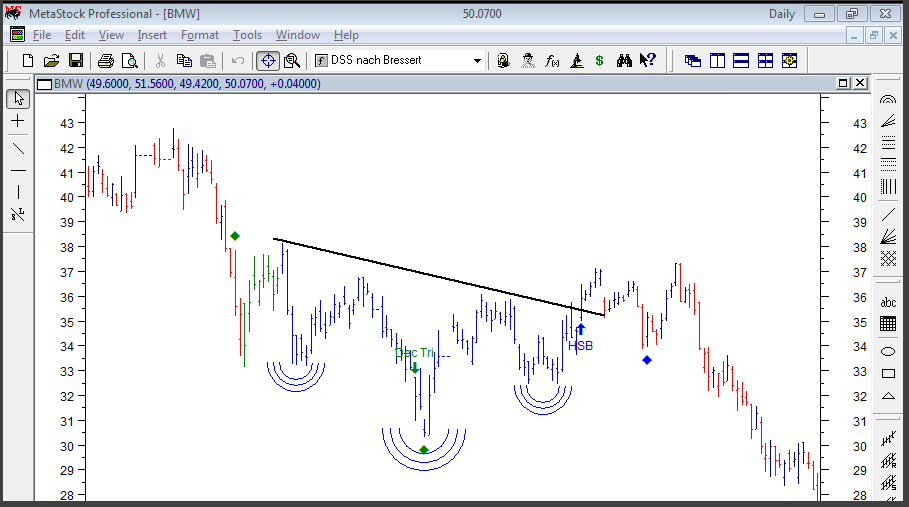
Task: Open the Edit menu
Action: (x=75, y=35)
